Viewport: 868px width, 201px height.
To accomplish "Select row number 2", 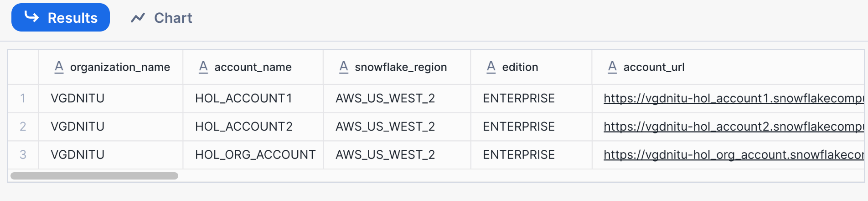I will coord(23,127).
